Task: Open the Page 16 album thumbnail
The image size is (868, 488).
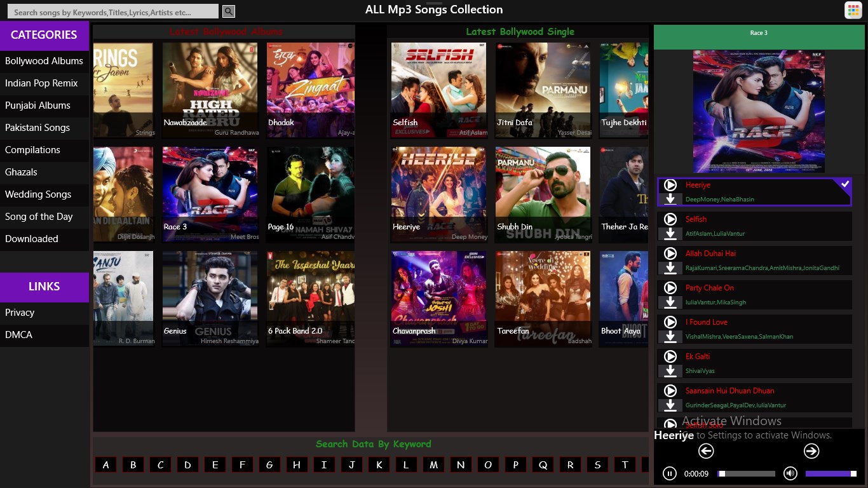Action: [311, 194]
